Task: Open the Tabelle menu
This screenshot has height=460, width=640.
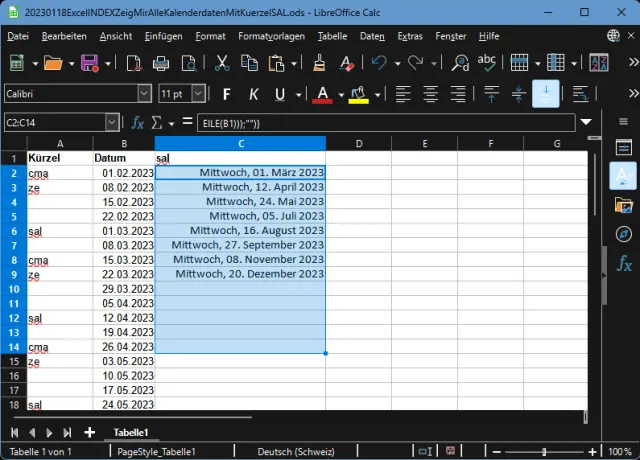Action: click(x=332, y=36)
